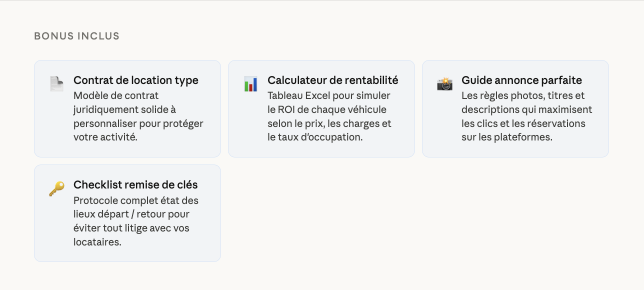This screenshot has height=290, width=644.
Task: Click the description starting "Les règles photos, titres"
Action: [x=526, y=116]
